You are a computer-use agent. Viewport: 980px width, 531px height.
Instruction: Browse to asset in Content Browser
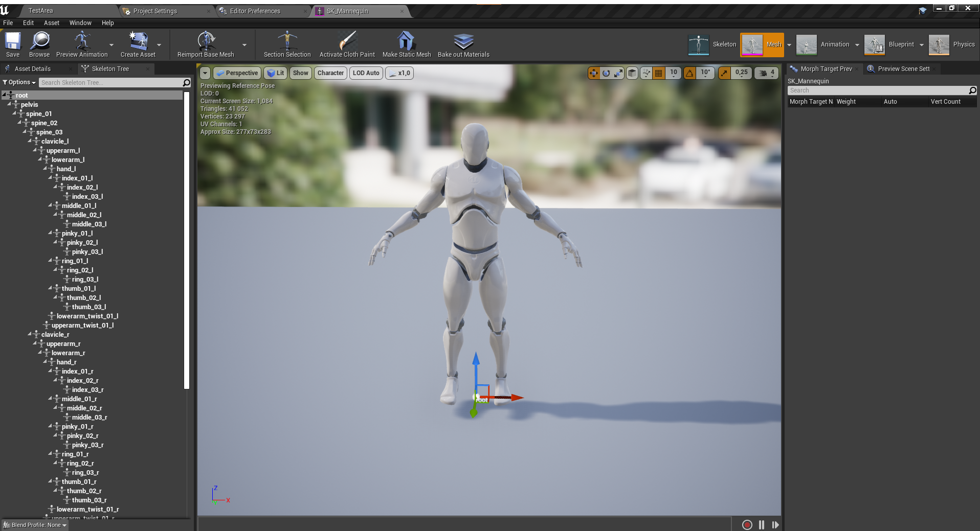39,44
